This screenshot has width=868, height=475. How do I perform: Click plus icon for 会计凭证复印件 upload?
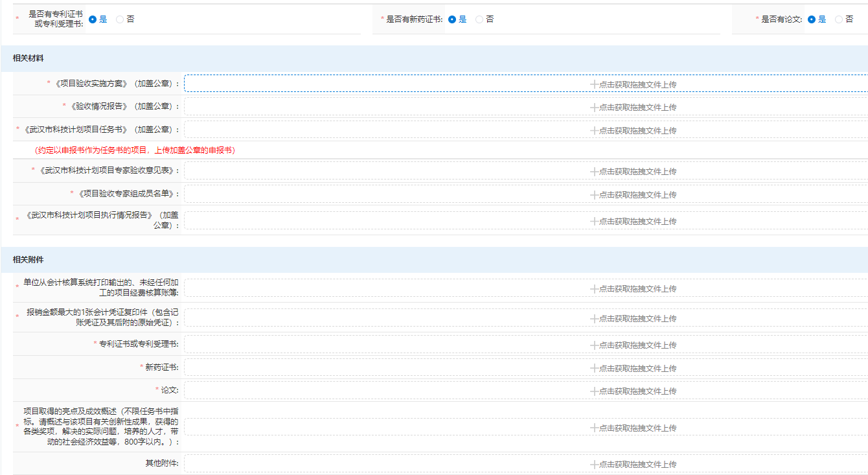(x=594, y=318)
